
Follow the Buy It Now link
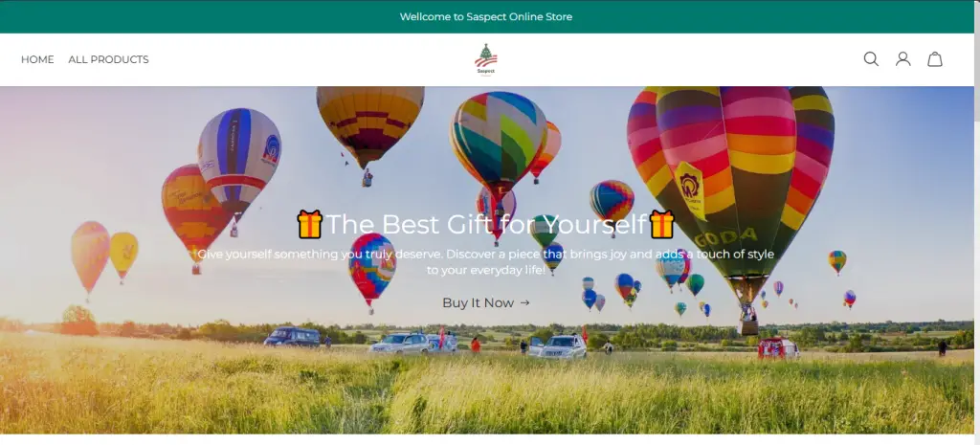pyautogui.click(x=485, y=302)
